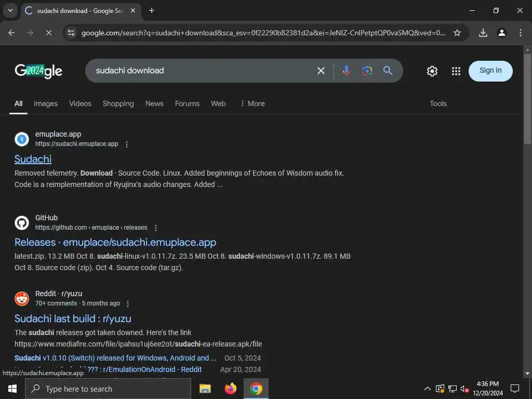Viewport: 532px width, 399px height.
Task: Click the page vertical scrollbar
Action: coord(527,98)
